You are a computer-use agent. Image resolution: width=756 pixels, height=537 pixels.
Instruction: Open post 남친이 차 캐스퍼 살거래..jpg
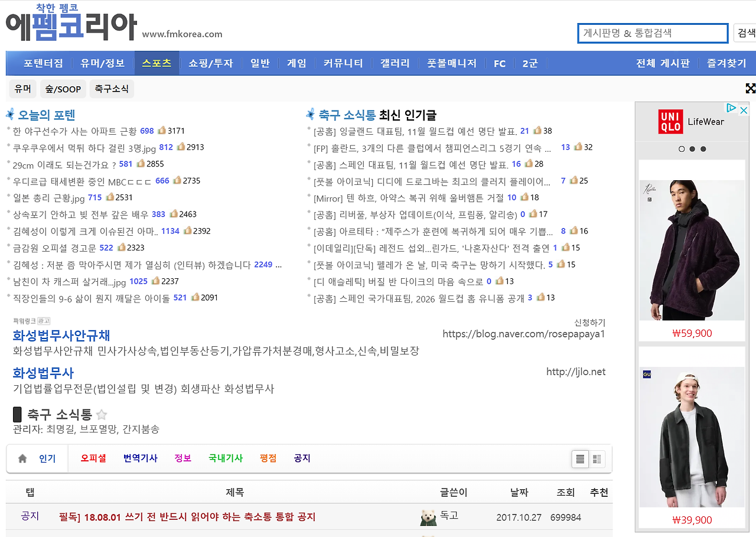(69, 282)
